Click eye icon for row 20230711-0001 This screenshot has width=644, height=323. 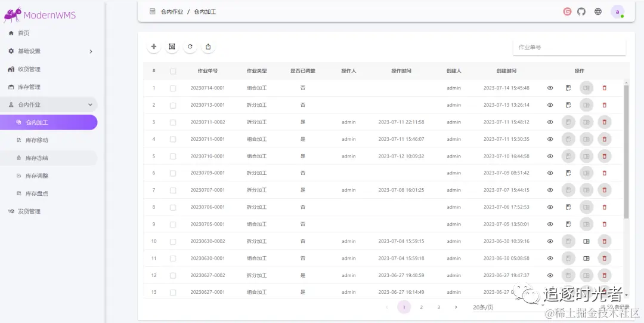(550, 139)
